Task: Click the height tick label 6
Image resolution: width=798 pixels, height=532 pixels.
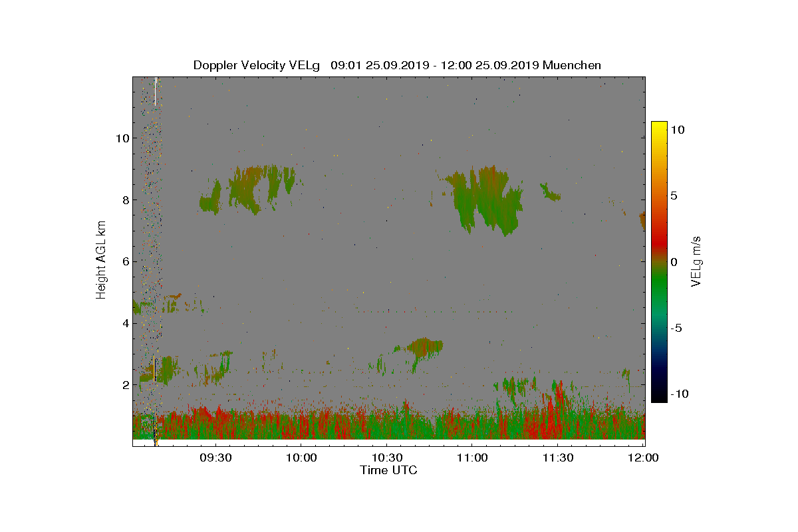Action: [124, 262]
